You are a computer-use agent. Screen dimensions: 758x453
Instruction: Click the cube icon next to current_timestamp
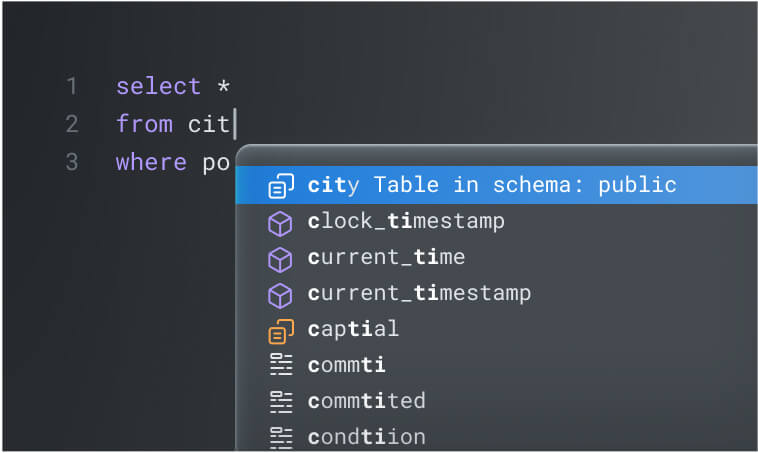pyautogui.click(x=281, y=294)
